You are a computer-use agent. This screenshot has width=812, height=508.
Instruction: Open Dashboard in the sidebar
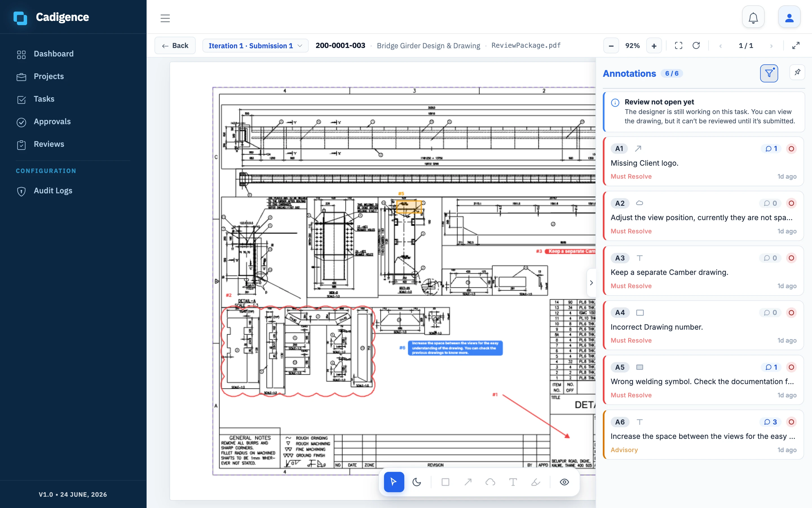(73, 54)
